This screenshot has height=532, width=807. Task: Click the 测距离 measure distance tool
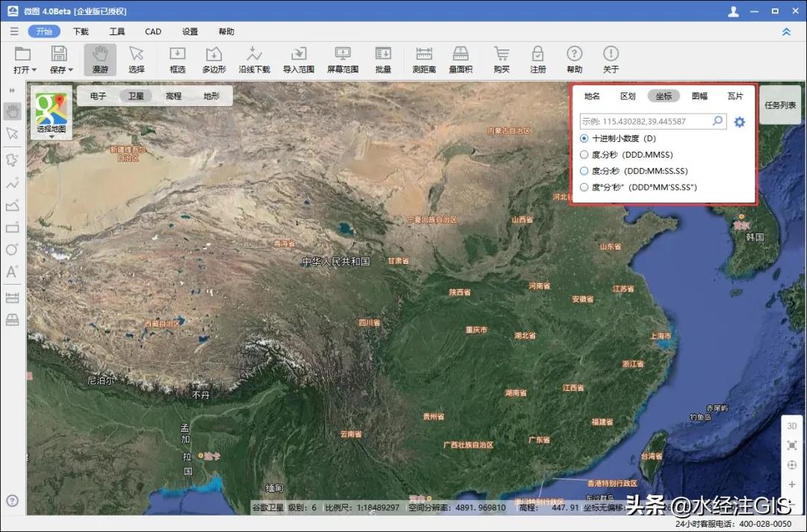(x=424, y=59)
